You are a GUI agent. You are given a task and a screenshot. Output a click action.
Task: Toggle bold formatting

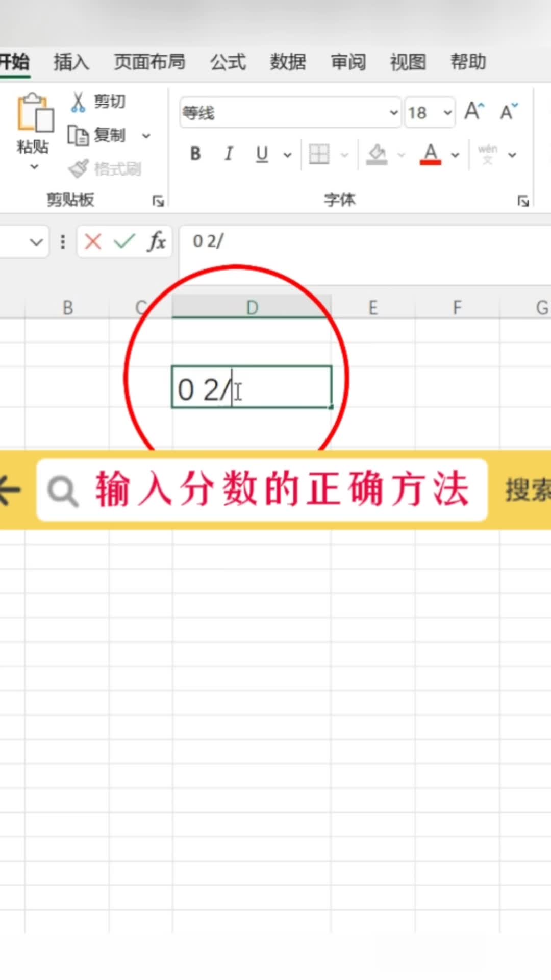195,154
